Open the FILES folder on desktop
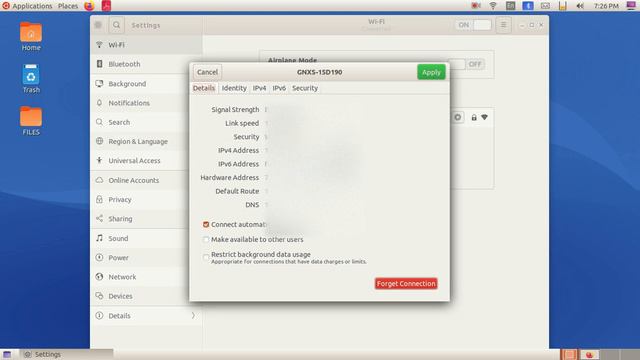This screenshot has height=360, width=640. click(x=31, y=121)
